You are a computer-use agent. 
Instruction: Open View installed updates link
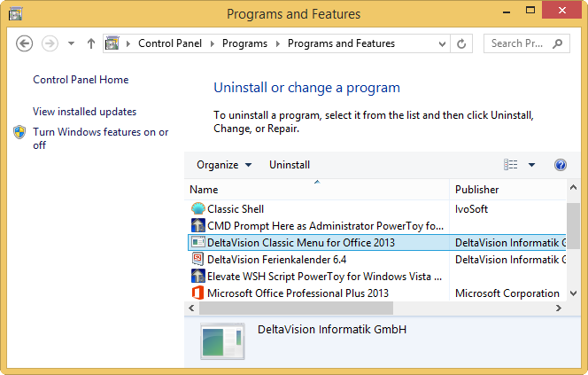(84, 112)
